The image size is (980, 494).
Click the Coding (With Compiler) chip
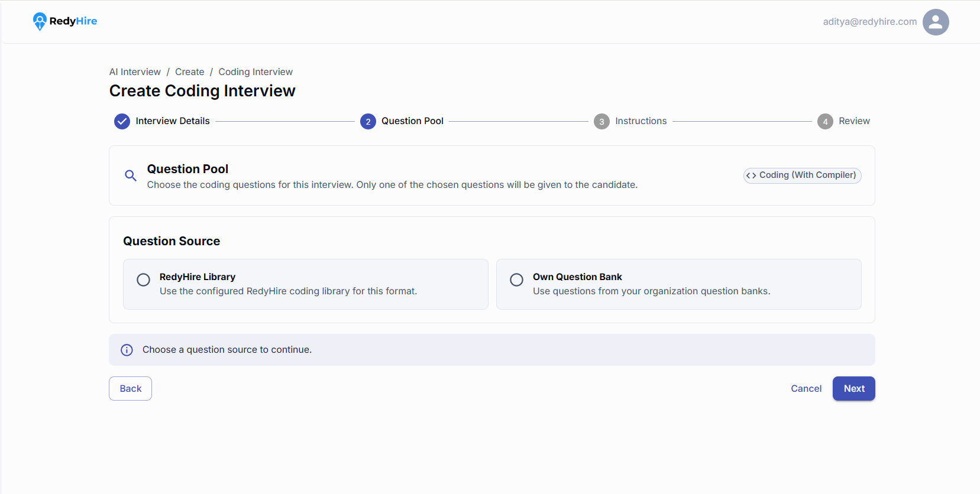[x=802, y=175]
